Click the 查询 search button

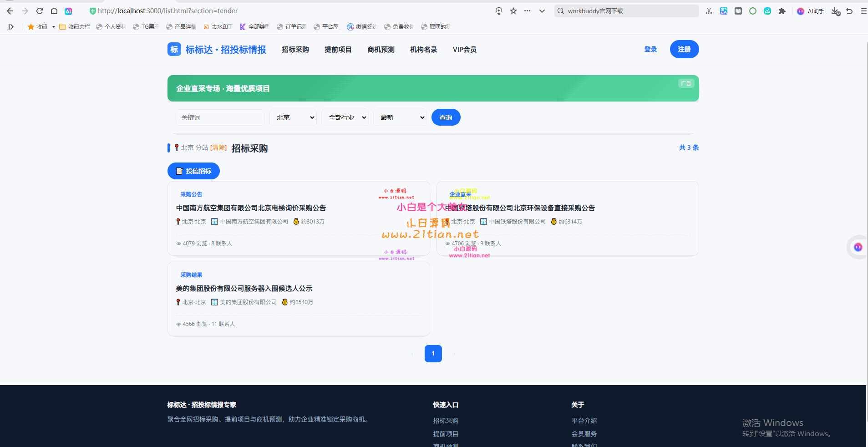[446, 117]
